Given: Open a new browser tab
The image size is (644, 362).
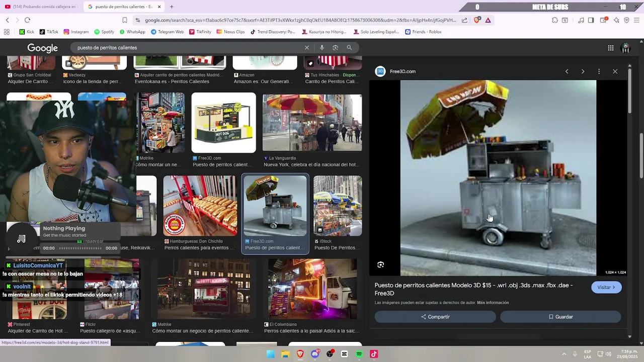Looking at the screenshot, I should click(x=172, y=7).
